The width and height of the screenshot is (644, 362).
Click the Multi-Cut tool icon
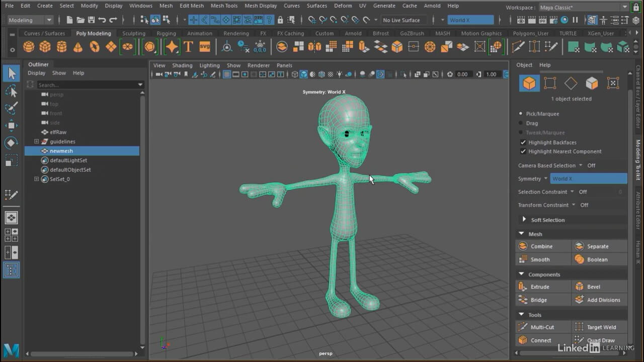pyautogui.click(x=523, y=327)
